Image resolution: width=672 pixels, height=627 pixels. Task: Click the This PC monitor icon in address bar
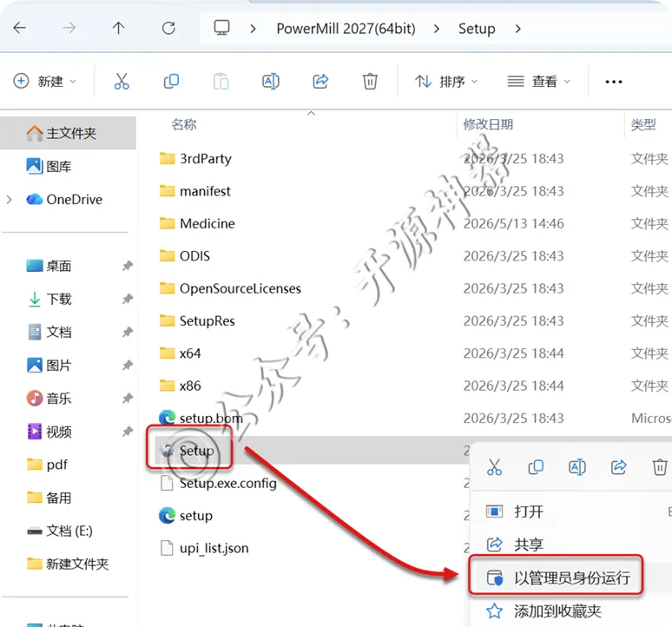click(x=221, y=28)
